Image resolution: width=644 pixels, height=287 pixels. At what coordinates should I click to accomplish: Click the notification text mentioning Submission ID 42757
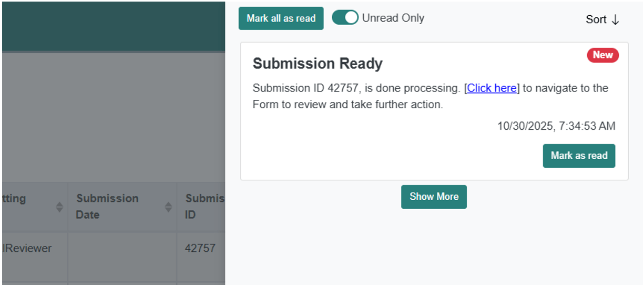357,88
